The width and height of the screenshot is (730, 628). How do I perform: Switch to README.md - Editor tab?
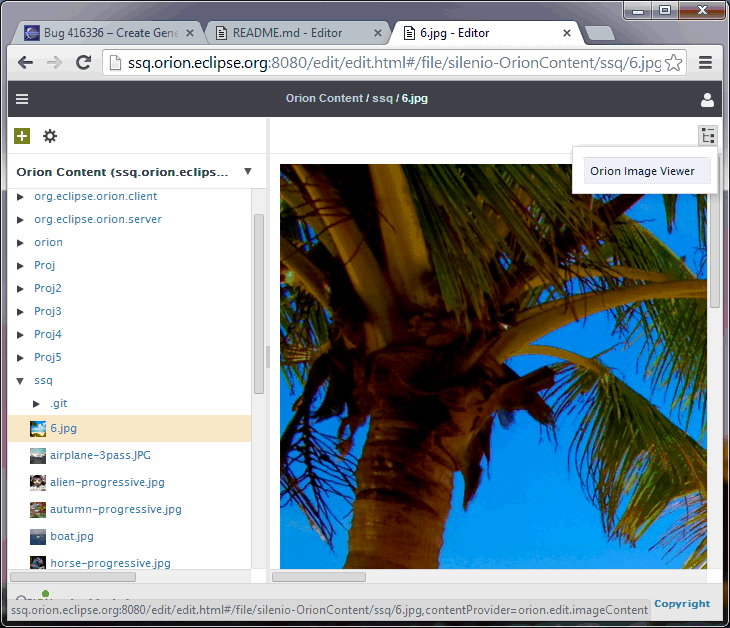(298, 33)
